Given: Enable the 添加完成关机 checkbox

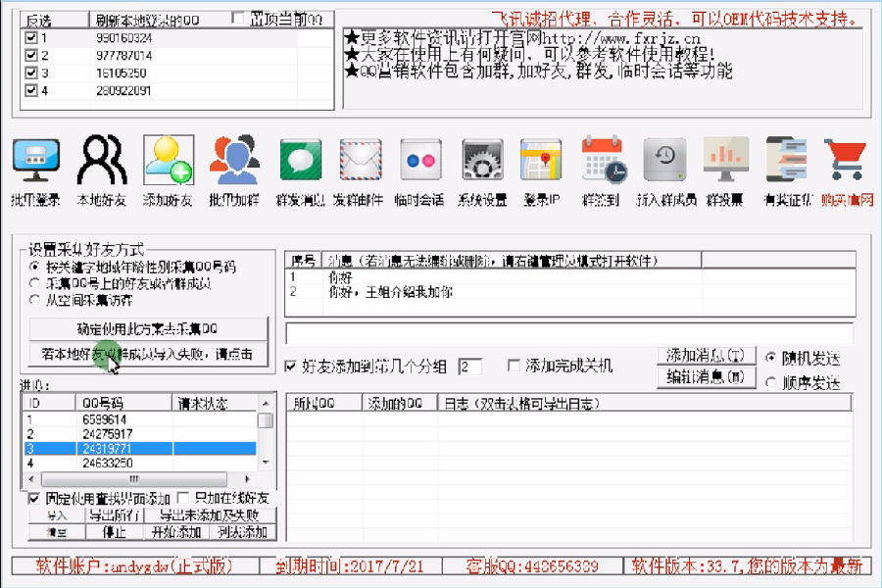Looking at the screenshot, I should pyautogui.click(x=514, y=366).
